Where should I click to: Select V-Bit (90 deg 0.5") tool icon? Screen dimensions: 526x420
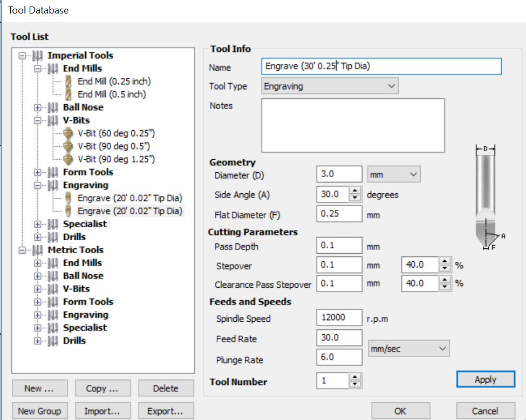click(68, 146)
